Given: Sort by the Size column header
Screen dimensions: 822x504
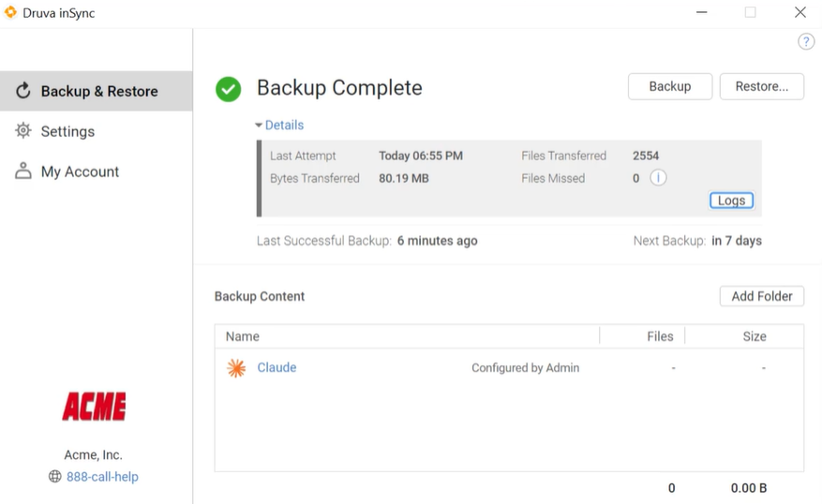Looking at the screenshot, I should coord(755,336).
